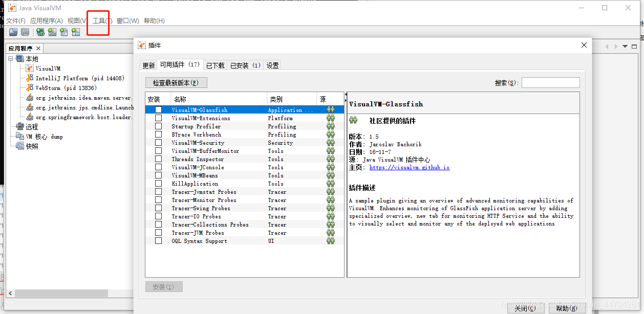Viewport: 644px width, 314px height.
Task: Click the 检查最新版本 button
Action: point(176,83)
